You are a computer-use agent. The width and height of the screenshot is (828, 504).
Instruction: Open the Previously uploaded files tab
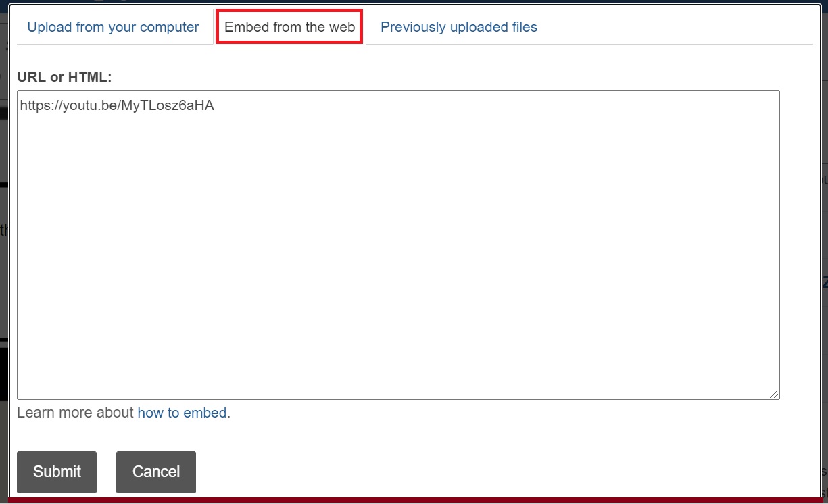(459, 27)
